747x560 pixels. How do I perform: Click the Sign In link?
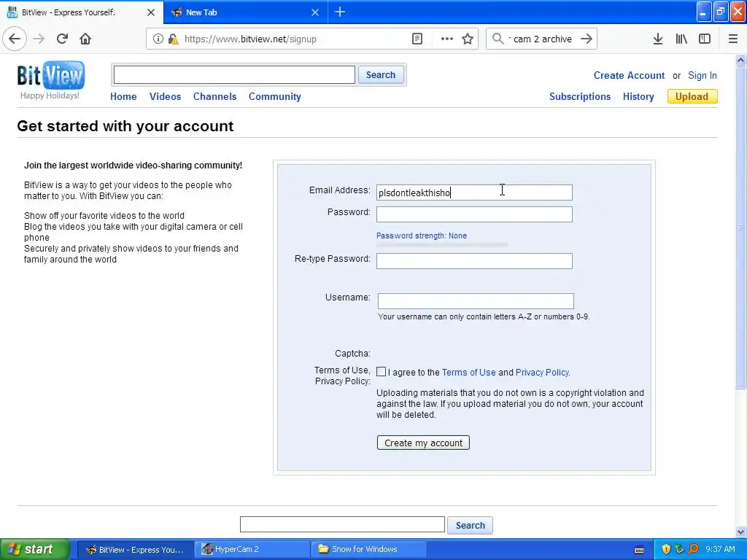coord(703,75)
